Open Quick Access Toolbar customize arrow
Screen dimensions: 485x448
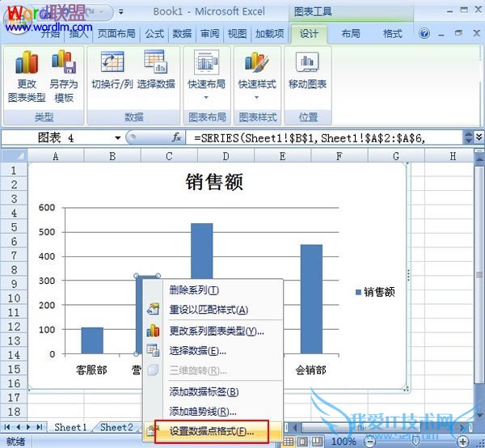click(121, 12)
